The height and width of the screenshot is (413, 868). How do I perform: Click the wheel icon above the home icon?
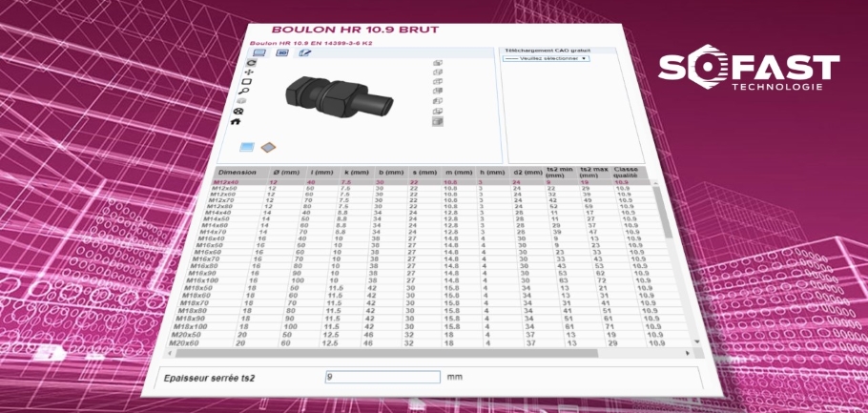coord(239,111)
